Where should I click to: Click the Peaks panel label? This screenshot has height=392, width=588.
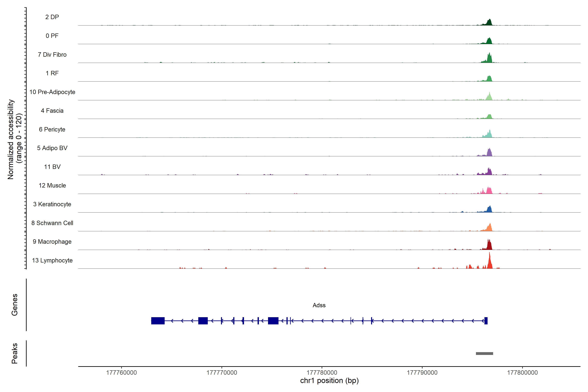[15, 353]
